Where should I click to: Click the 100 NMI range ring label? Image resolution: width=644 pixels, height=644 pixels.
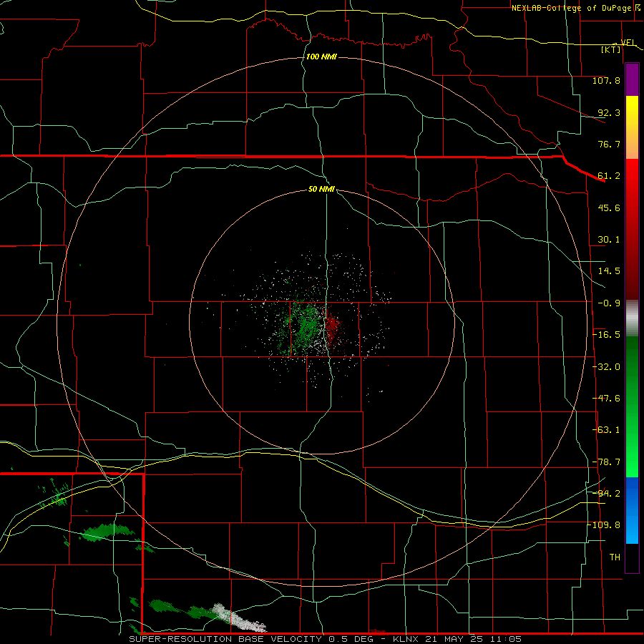coord(321,57)
